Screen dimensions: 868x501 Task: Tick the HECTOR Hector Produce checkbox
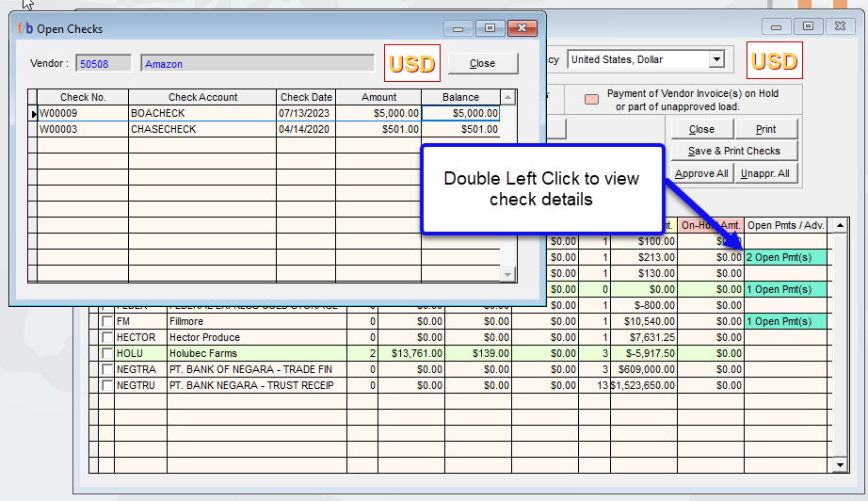106,338
